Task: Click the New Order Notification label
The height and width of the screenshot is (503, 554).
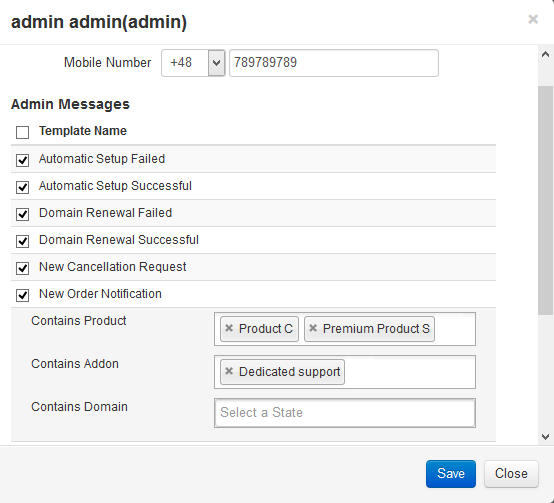Action: point(100,294)
